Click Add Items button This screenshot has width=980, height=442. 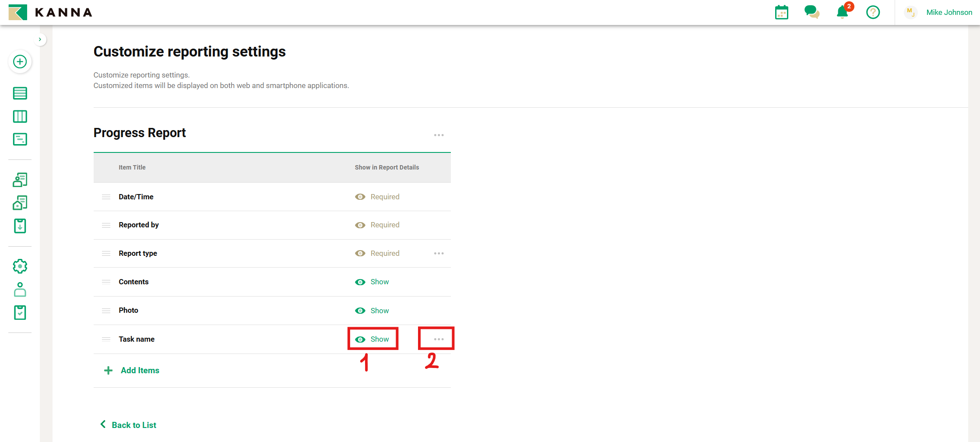[132, 371]
